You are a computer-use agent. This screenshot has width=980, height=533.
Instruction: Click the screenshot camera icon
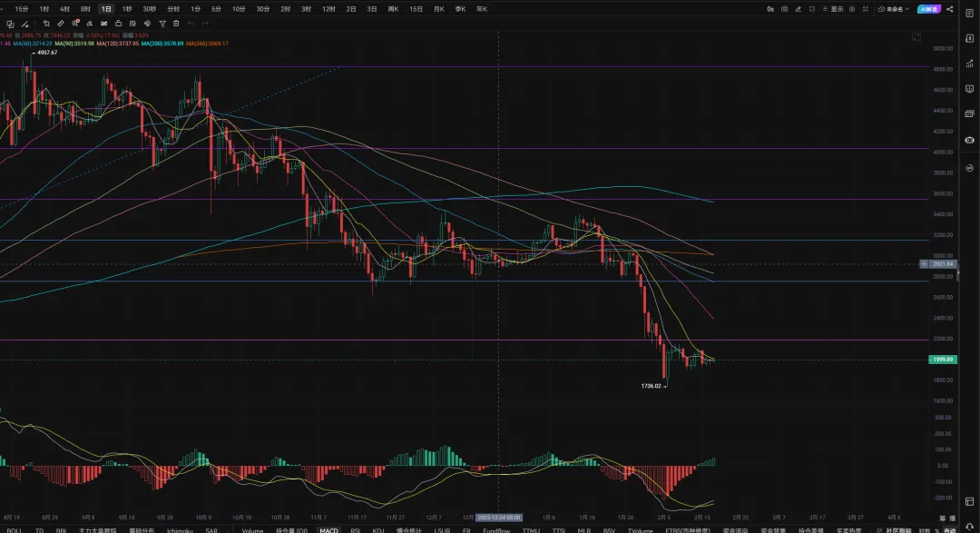tap(785, 9)
